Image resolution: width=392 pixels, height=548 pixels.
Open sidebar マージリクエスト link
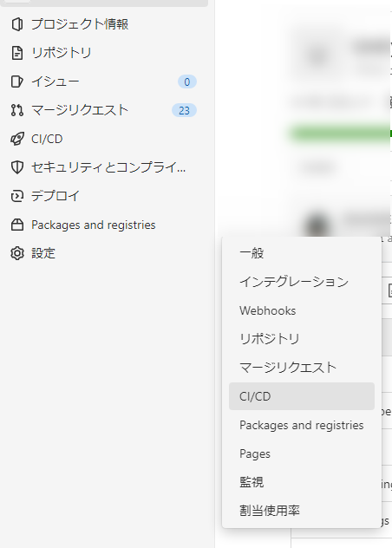click(80, 110)
